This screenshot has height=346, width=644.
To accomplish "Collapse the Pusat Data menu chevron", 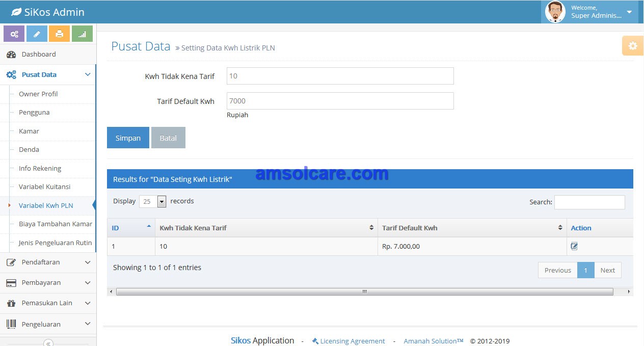I will (88, 75).
